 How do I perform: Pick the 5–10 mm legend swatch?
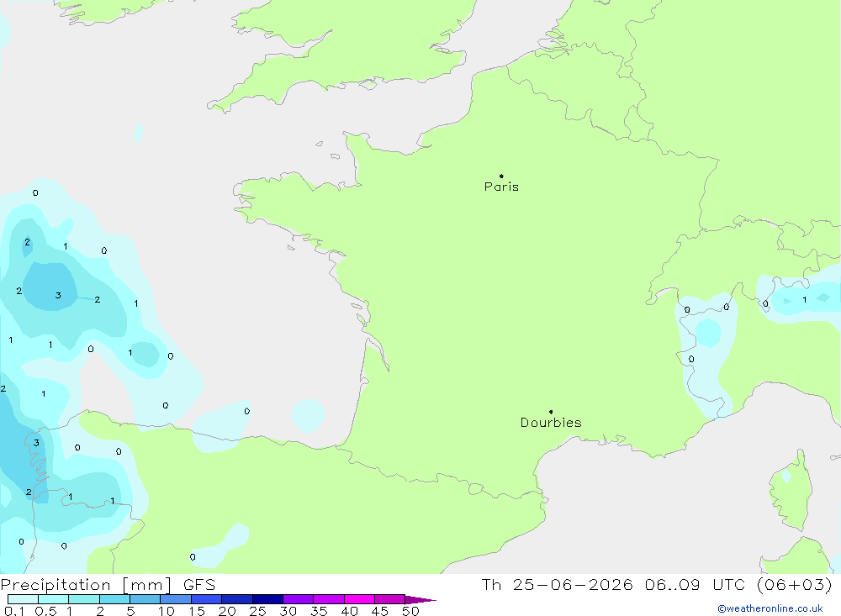145,599
